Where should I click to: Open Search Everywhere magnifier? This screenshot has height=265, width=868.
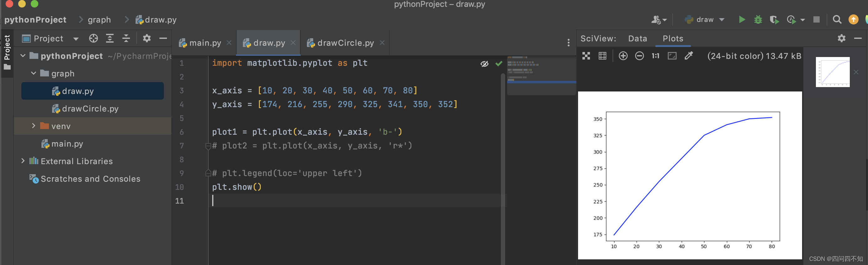pyautogui.click(x=837, y=20)
